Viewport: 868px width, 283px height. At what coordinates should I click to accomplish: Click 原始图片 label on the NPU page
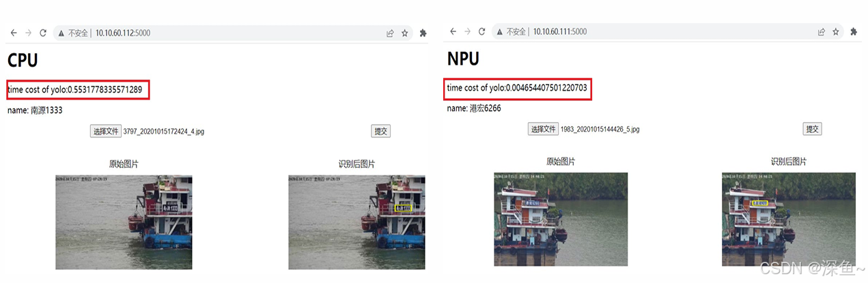[x=561, y=162]
